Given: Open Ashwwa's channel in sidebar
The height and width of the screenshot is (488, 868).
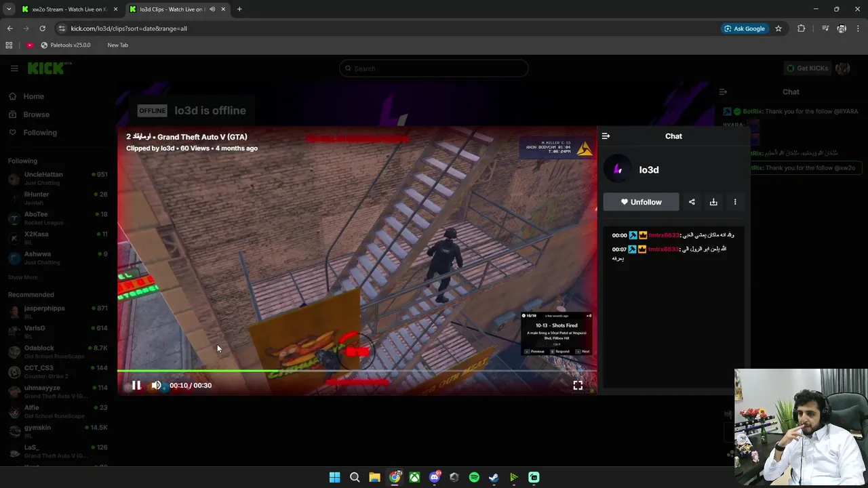Looking at the screenshot, I should (58, 258).
